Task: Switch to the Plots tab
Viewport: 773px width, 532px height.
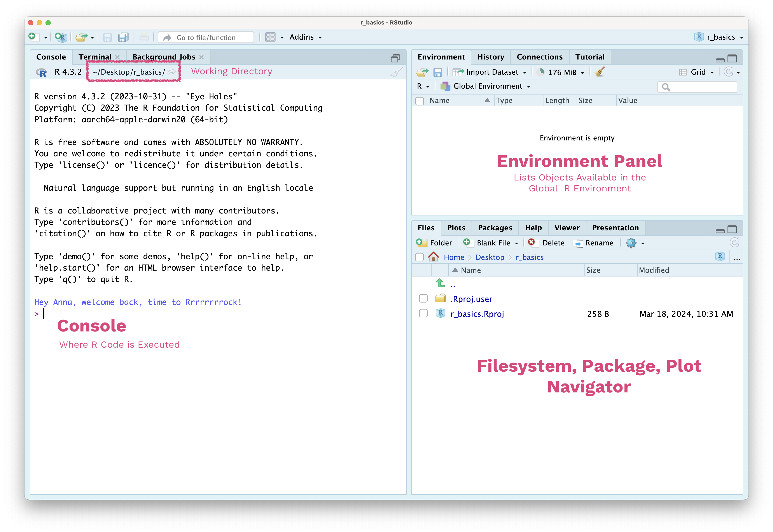Action: (x=456, y=228)
